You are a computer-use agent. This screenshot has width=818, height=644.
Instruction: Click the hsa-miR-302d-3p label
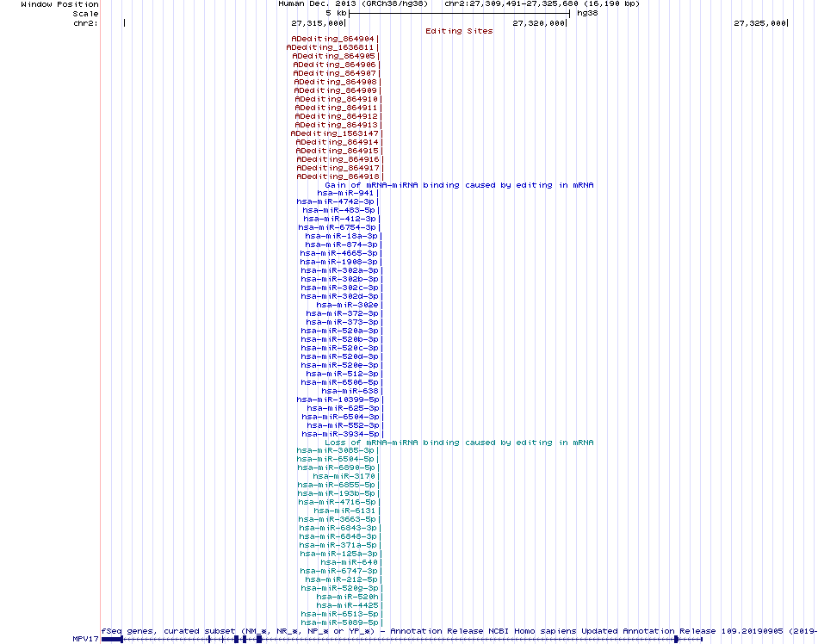339,296
